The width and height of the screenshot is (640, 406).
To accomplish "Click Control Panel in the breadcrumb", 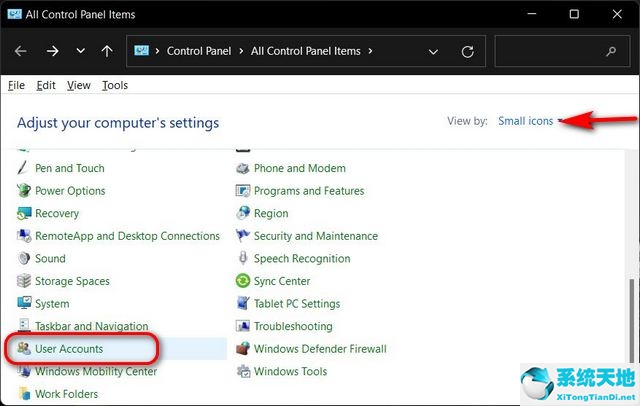I will pos(199,51).
